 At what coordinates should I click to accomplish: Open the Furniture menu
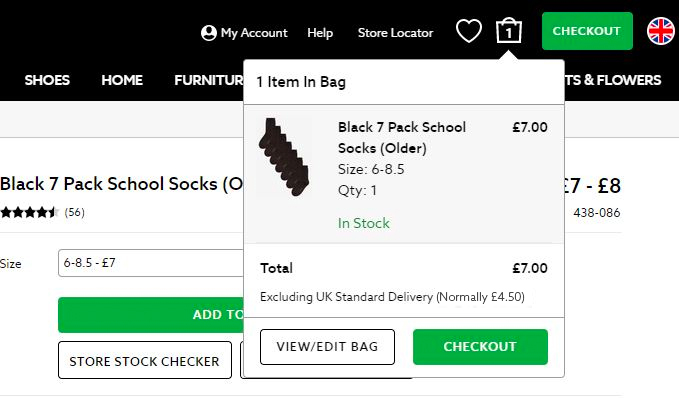(x=209, y=80)
